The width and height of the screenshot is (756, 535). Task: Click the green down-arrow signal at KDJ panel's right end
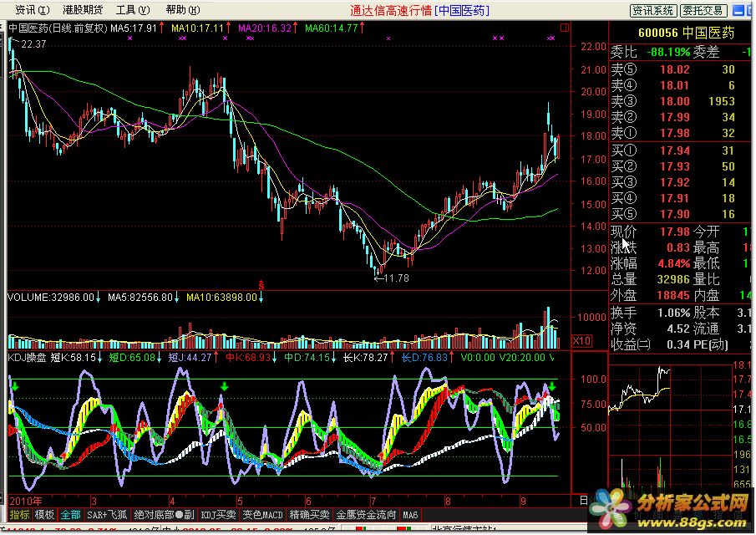click(552, 386)
